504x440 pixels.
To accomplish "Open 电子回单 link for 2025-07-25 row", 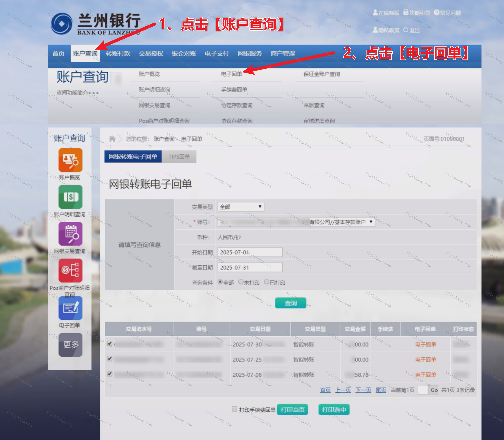I will 425,360.
